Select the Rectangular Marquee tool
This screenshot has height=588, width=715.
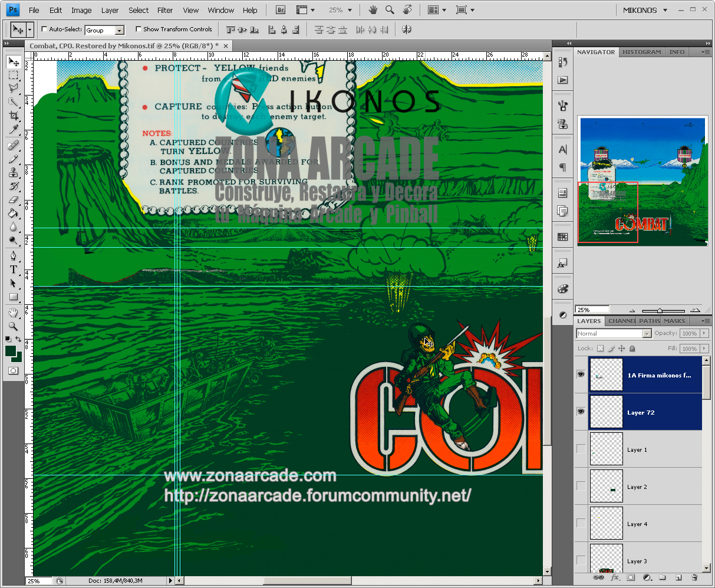(13, 75)
